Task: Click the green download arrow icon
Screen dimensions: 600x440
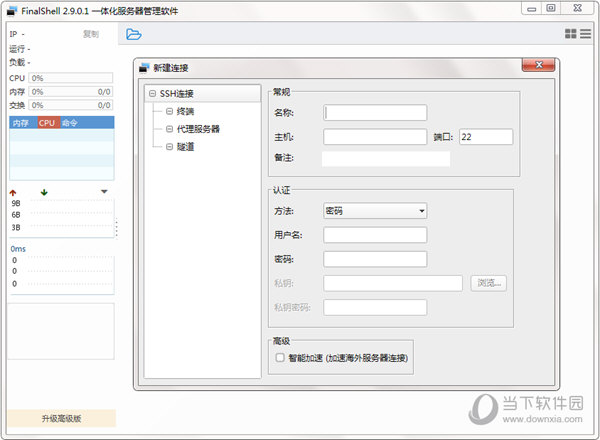Action: [44, 192]
